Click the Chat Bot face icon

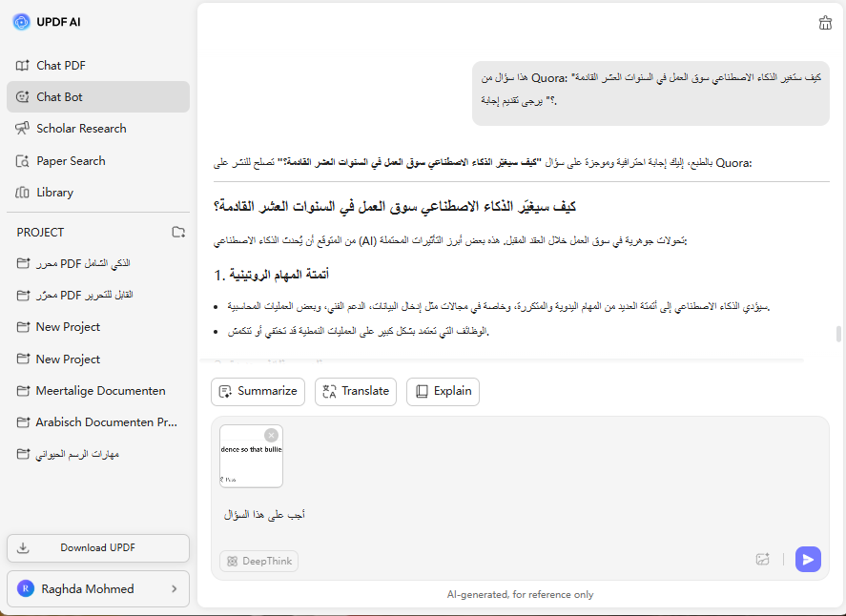click(22, 97)
